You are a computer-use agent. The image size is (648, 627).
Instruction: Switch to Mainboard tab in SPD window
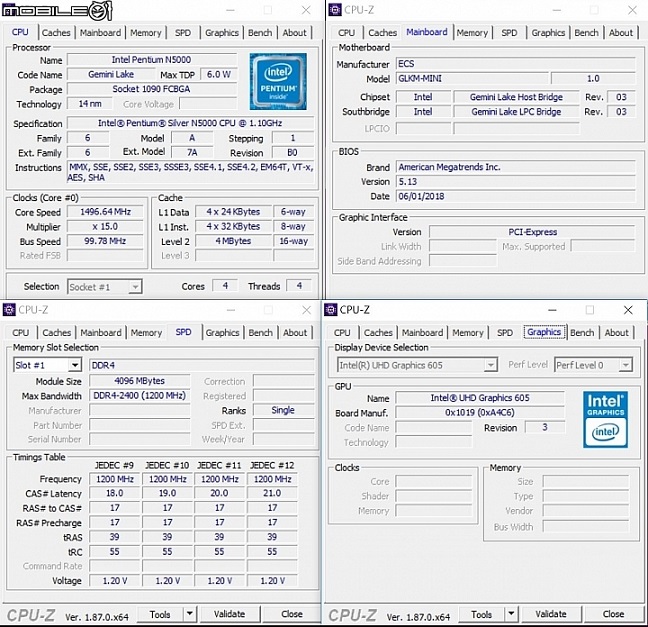(x=101, y=333)
